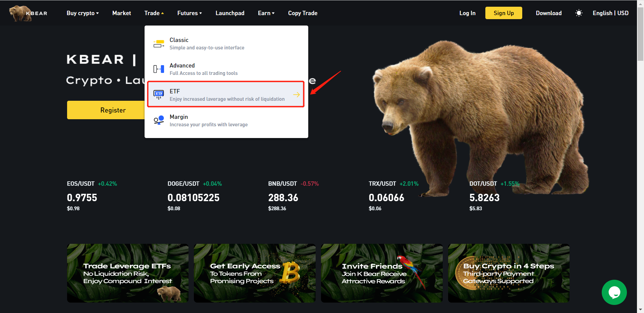This screenshot has height=313, width=644.
Task: Click the Margin trading icon
Action: click(159, 120)
